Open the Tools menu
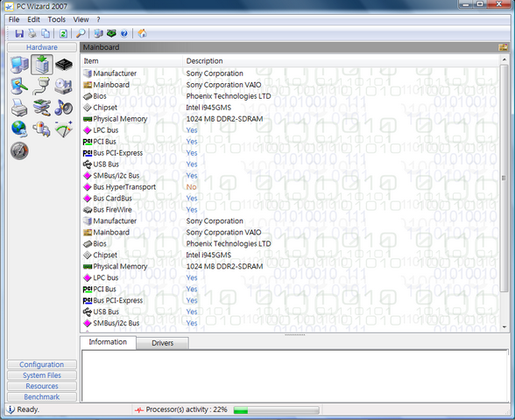The width and height of the screenshot is (515, 420). click(x=56, y=19)
